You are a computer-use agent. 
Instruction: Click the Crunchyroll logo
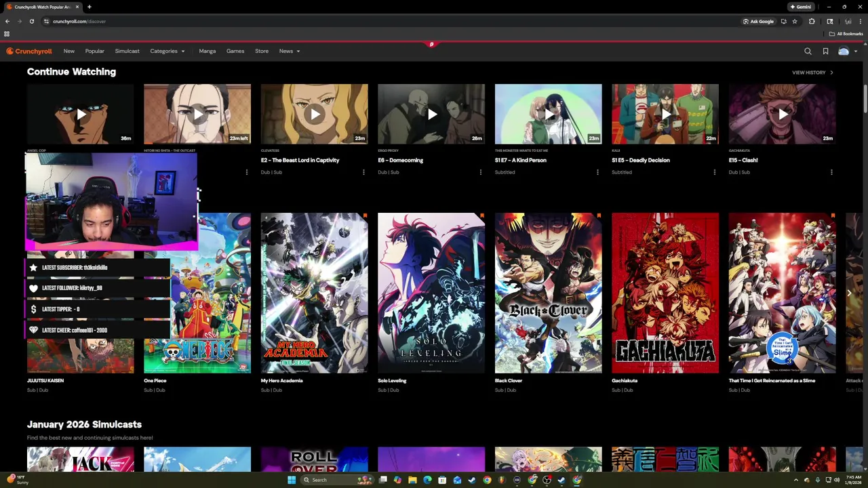point(29,51)
